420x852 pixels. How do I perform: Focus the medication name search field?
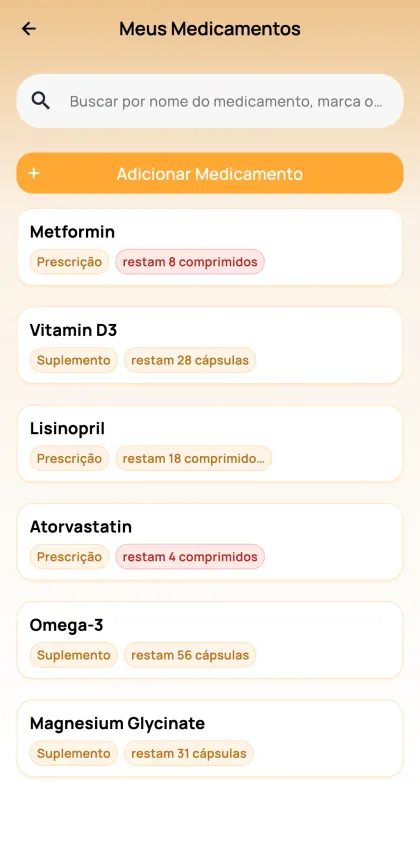tap(210, 101)
